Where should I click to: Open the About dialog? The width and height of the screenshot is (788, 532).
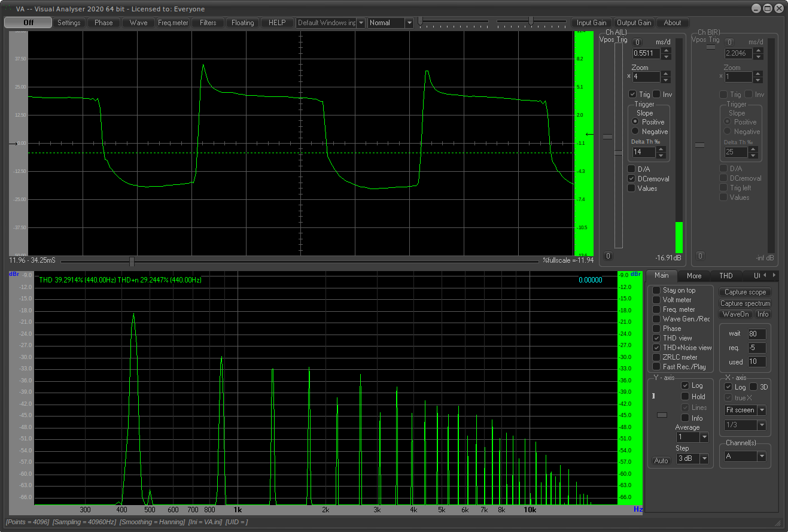click(673, 23)
